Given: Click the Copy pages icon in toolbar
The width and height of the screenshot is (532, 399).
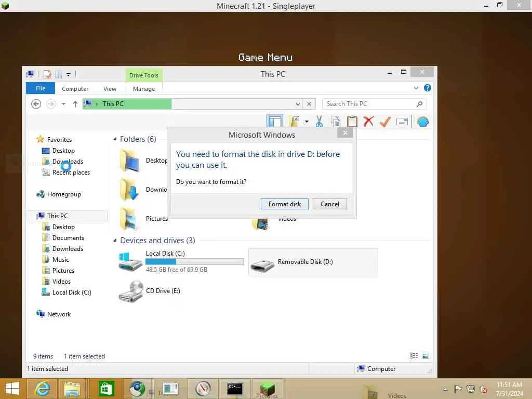Looking at the screenshot, I should (335, 122).
